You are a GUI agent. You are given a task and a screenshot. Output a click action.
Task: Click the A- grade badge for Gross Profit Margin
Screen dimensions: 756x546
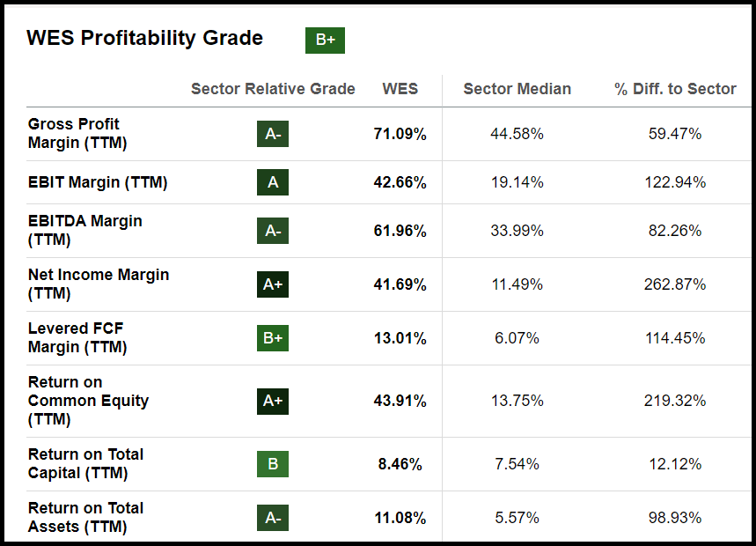click(273, 134)
